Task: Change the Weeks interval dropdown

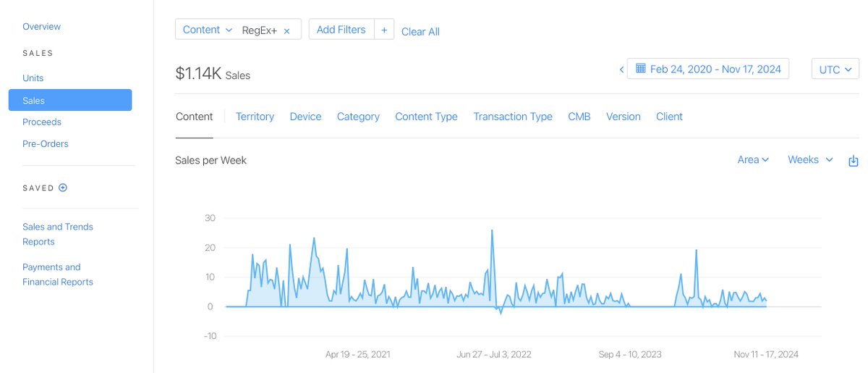Action: click(810, 159)
